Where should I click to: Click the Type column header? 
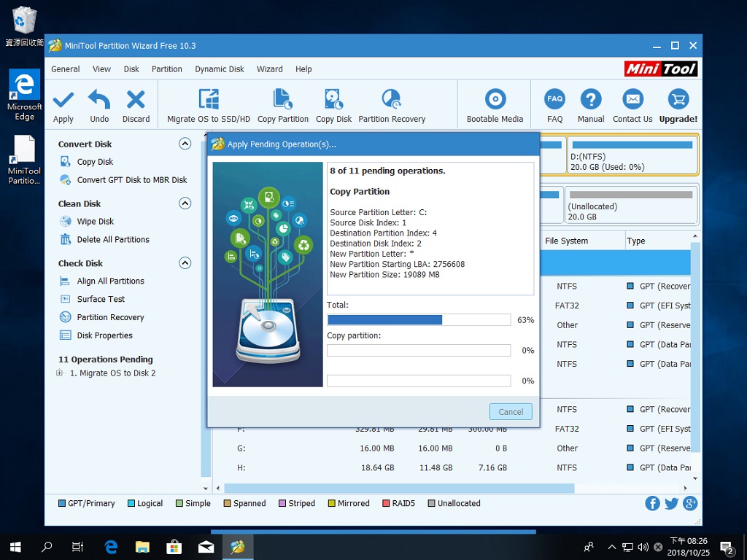(636, 241)
